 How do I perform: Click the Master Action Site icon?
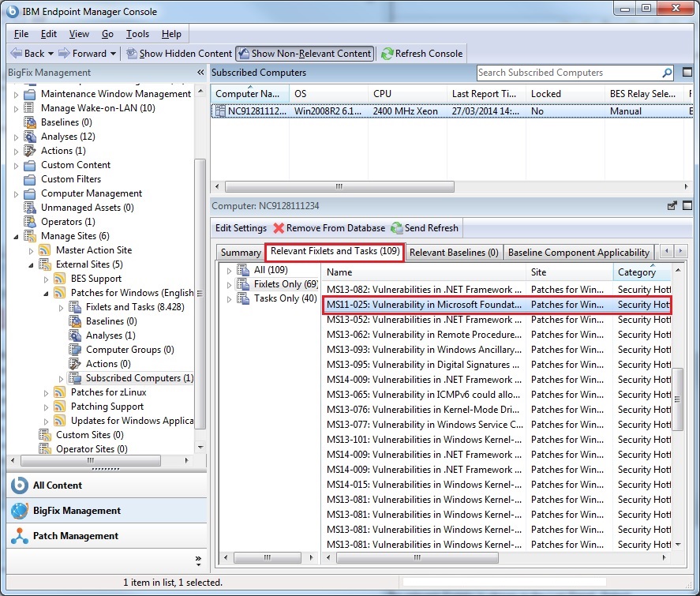click(x=45, y=250)
